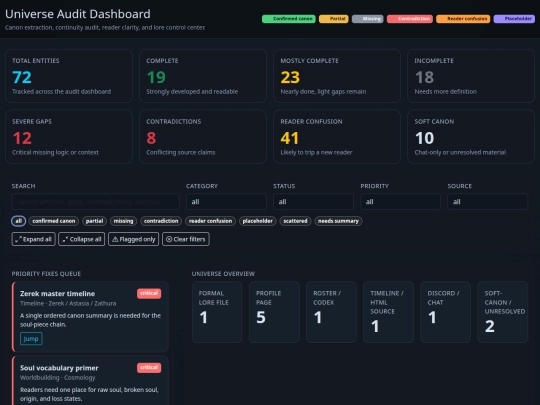This screenshot has height=405, width=540.
Task: Focus the Search entities input field
Action: tap(95, 201)
